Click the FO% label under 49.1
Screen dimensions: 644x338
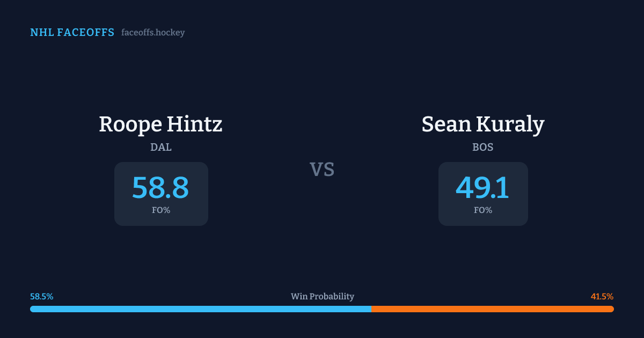483,210
